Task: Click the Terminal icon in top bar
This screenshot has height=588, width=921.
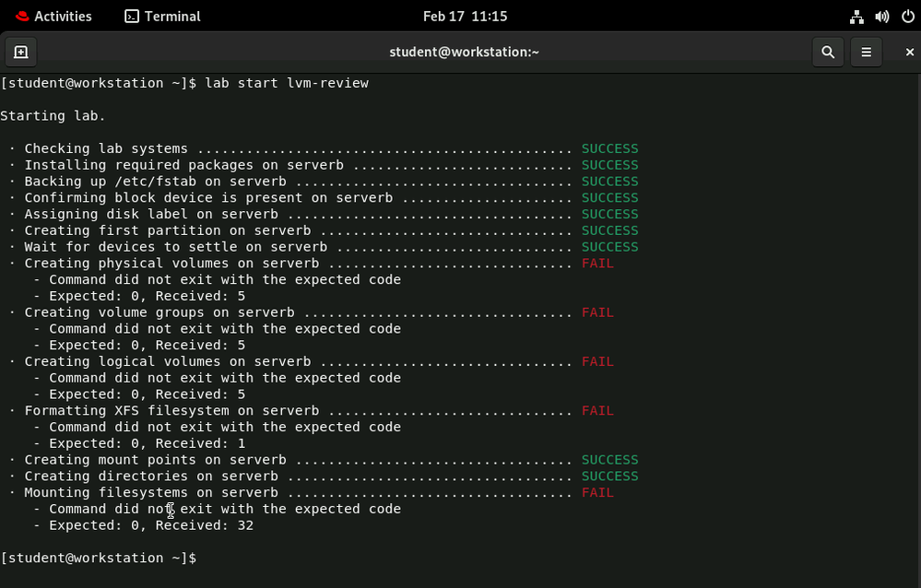Action: (133, 17)
